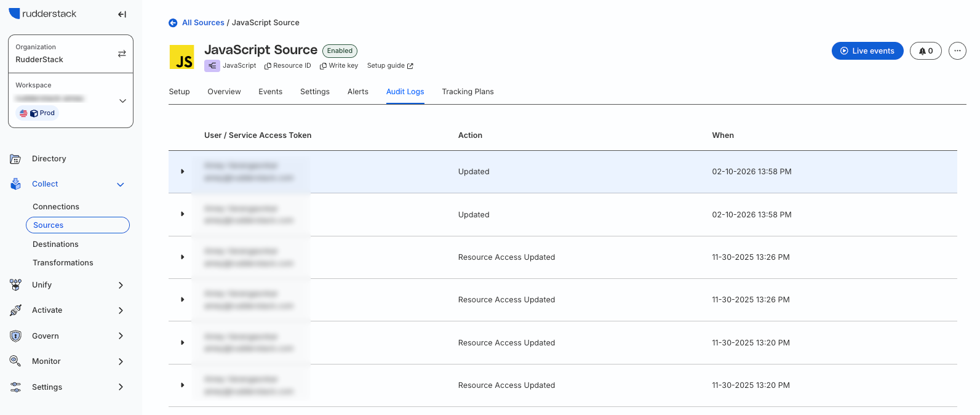Viewport: 980px width, 415px height.
Task: Collapse the Collect section chevron
Action: [x=121, y=185]
